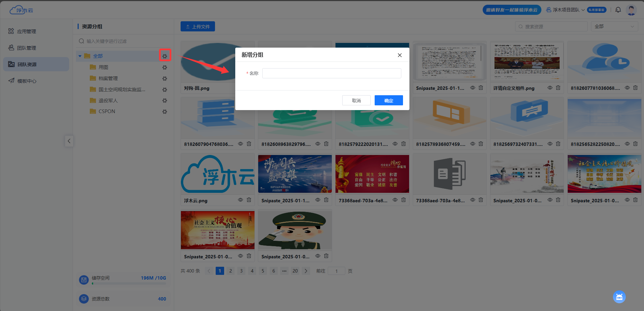
Task: Click the notification bell icon
Action: tap(618, 10)
